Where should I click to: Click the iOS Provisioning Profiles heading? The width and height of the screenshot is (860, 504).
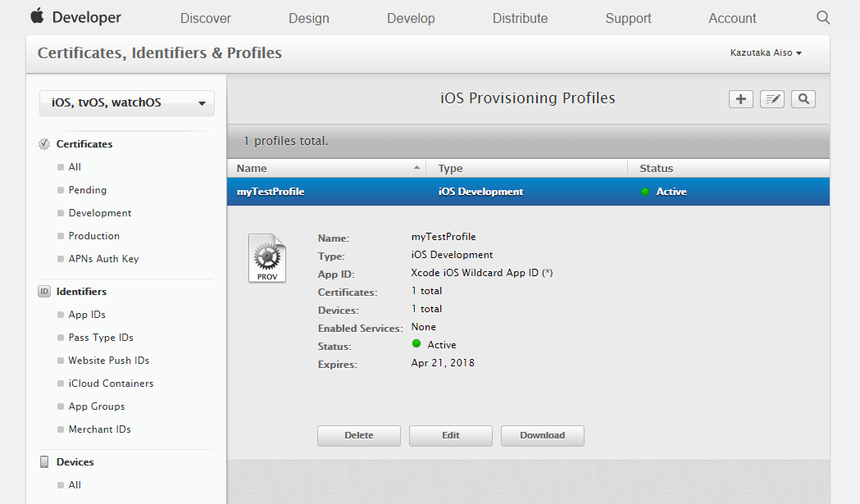click(528, 98)
